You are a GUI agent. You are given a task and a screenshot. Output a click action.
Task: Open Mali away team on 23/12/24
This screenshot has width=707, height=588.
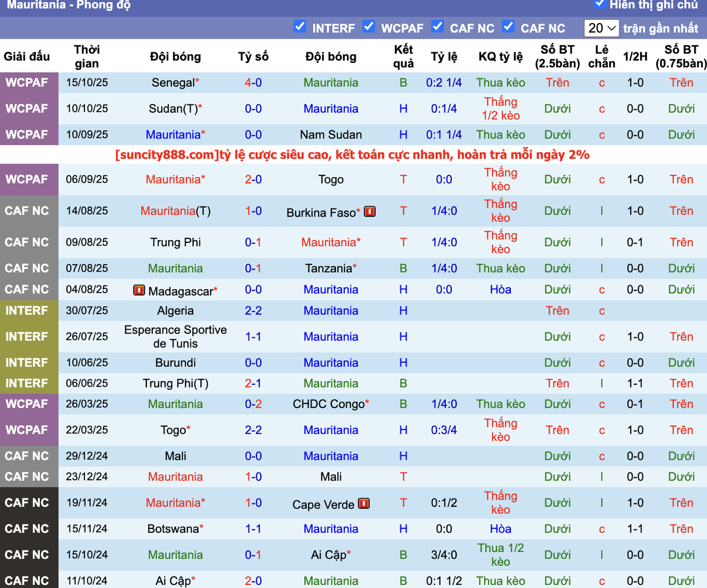tap(331, 476)
